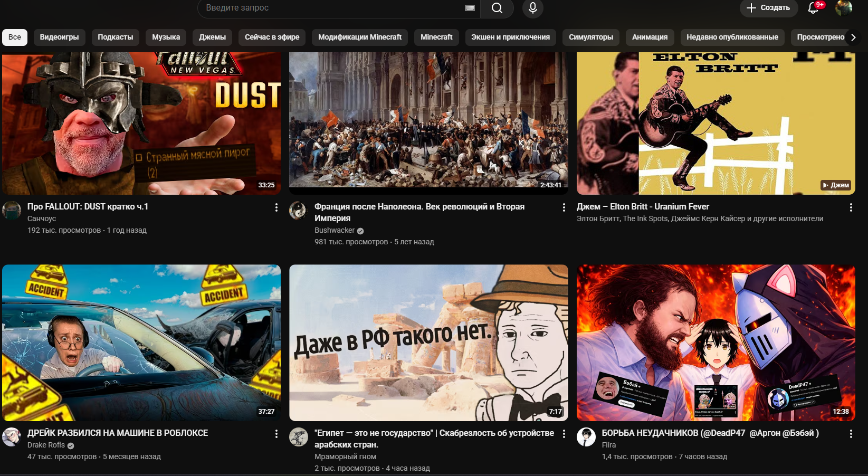Go to Мраморный гном channel name
Image resolution: width=868 pixels, height=476 pixels.
(x=345, y=456)
